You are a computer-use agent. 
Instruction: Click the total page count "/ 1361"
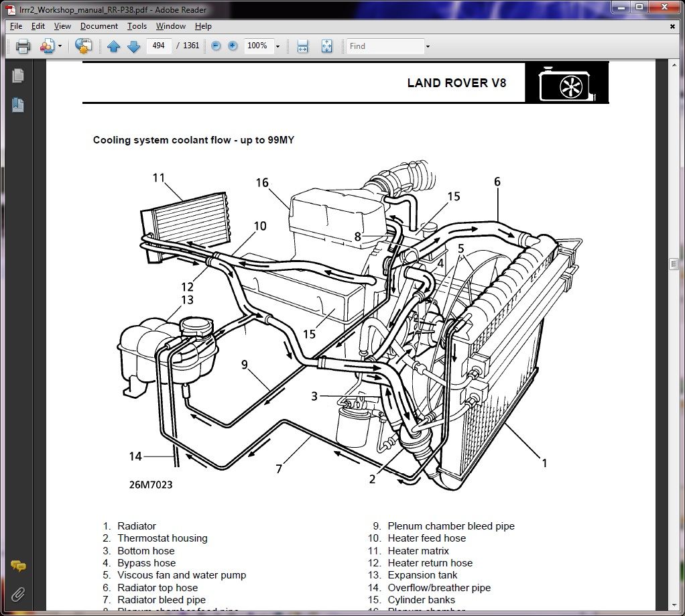click(x=188, y=46)
